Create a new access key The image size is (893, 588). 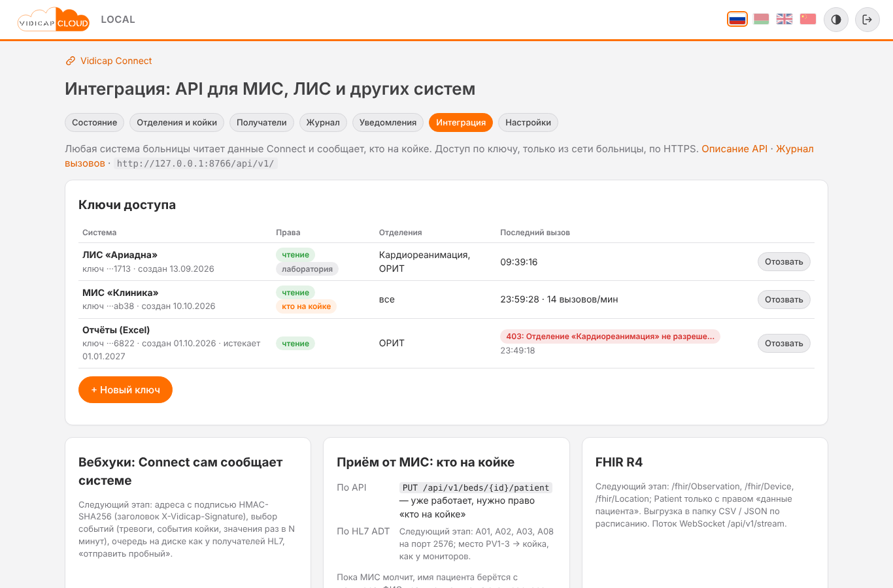click(x=126, y=390)
